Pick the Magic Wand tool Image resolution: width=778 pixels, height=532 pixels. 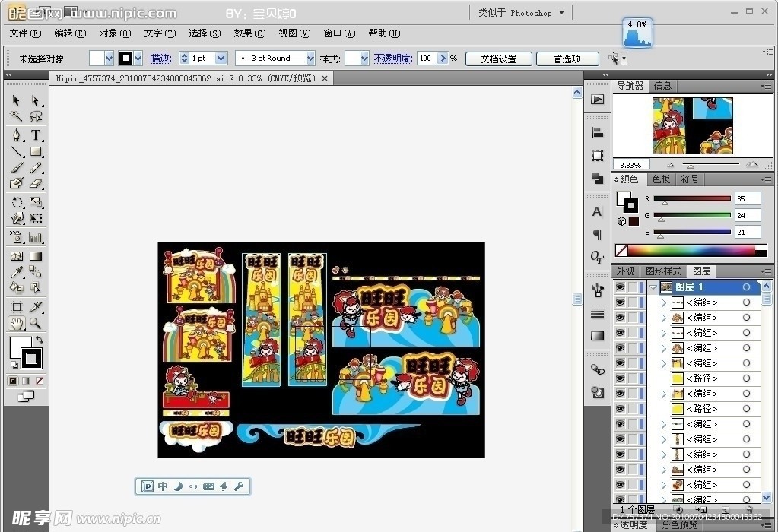coord(16,116)
